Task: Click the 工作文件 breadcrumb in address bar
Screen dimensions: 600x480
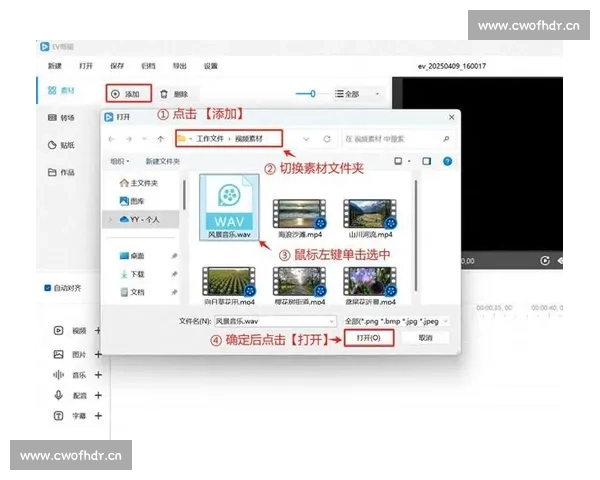Action: (210, 139)
